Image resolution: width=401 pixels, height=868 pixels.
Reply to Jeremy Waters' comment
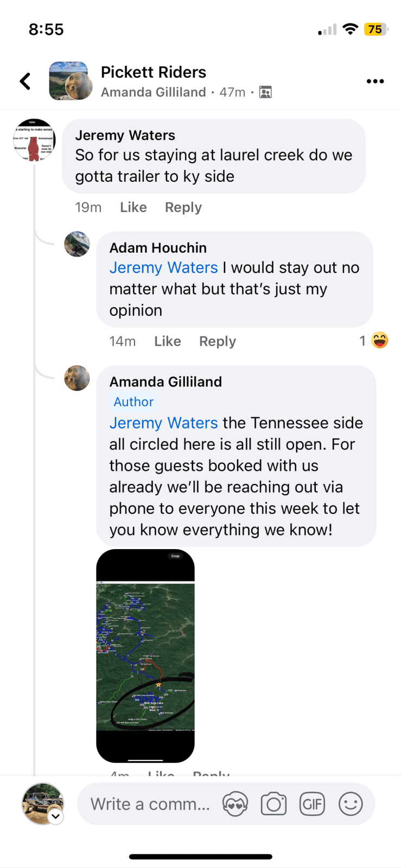(x=183, y=207)
